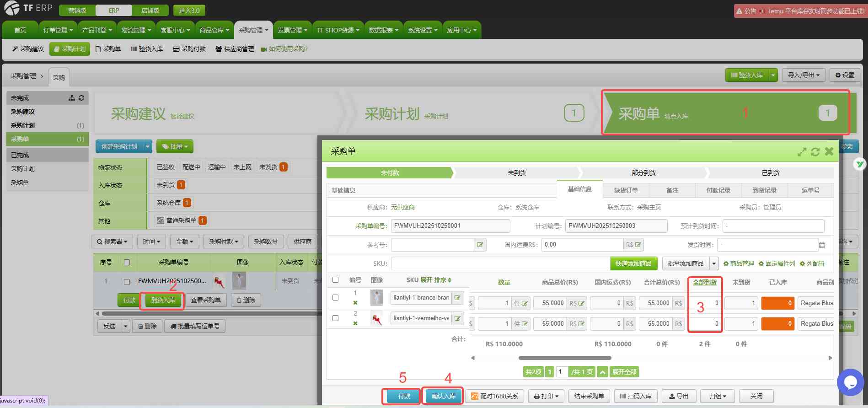Click the blue chat bubble support icon
The height and width of the screenshot is (408, 868).
850,382
